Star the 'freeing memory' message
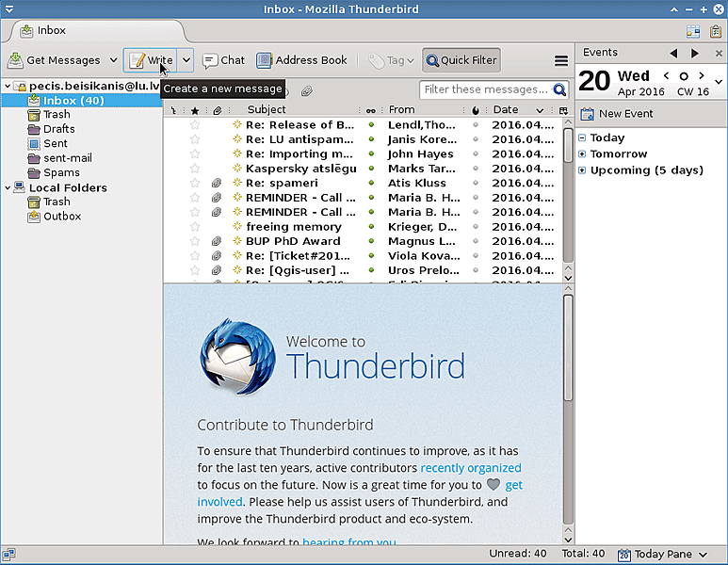The image size is (728, 565). [x=195, y=227]
